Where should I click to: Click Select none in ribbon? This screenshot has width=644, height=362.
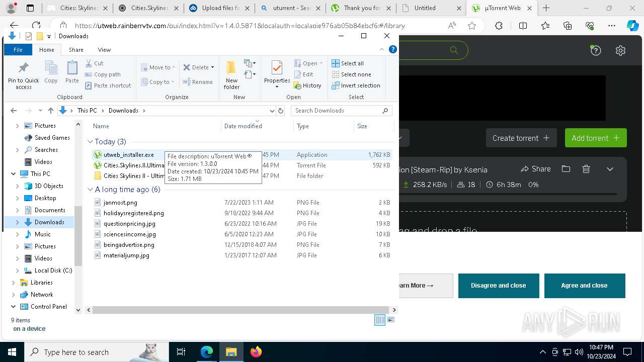point(351,74)
